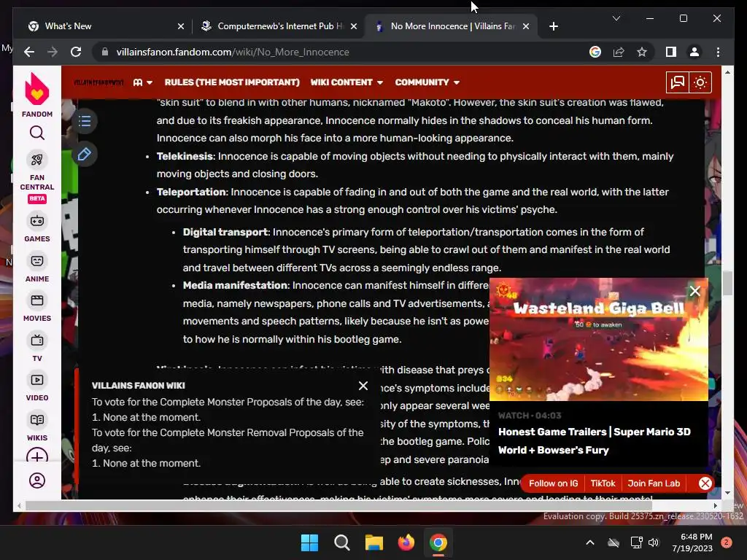This screenshot has height=560, width=747.
Task: Open the table of contents list icon
Action: point(85,121)
